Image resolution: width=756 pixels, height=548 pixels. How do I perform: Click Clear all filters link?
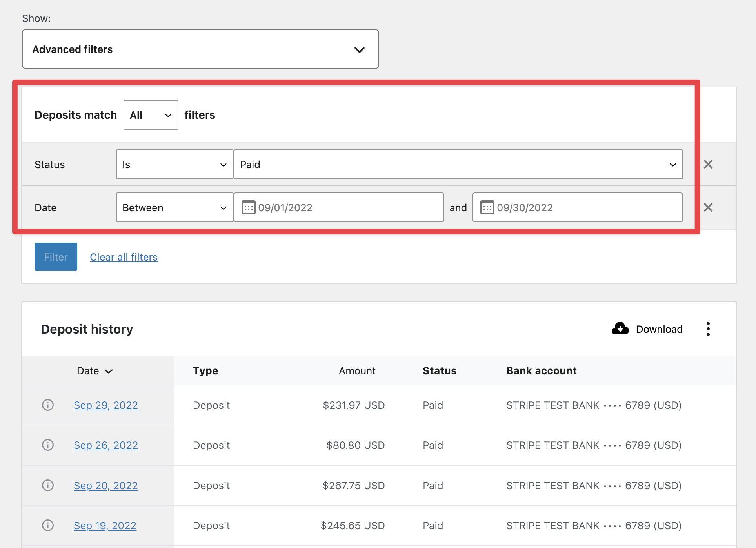[124, 257]
